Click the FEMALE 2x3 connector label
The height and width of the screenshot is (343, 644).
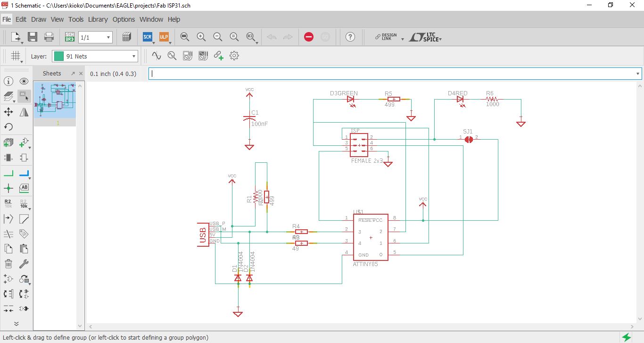tap(367, 161)
